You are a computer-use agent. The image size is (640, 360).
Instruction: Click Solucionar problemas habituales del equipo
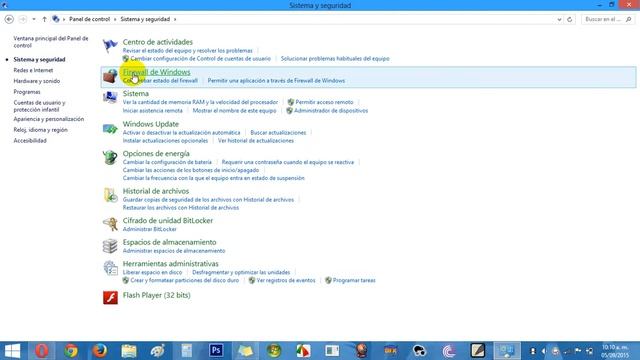point(335,58)
